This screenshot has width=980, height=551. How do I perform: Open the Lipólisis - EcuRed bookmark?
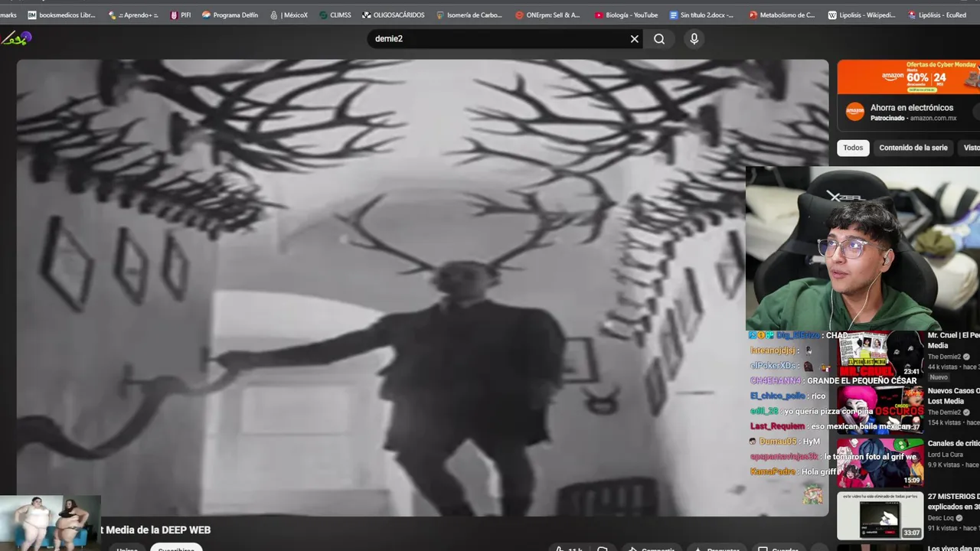(937, 15)
